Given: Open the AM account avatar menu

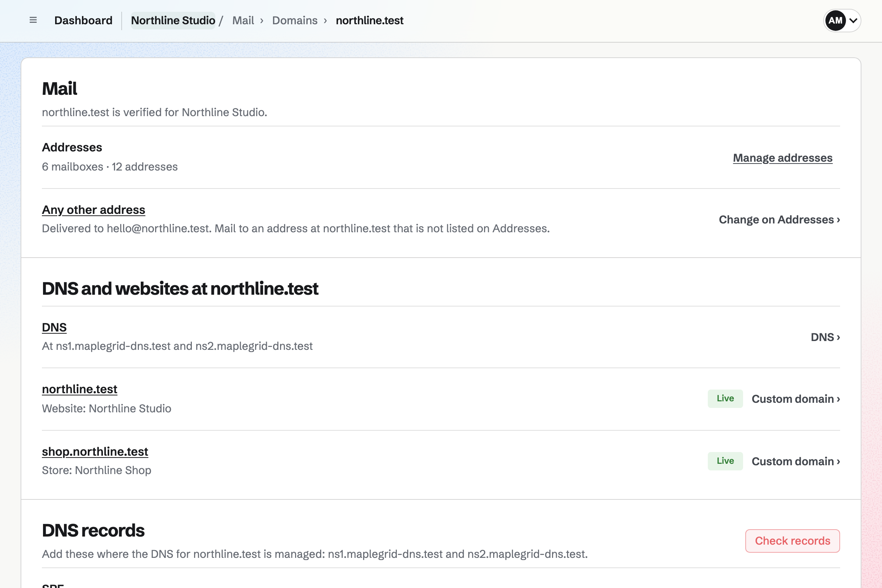Looking at the screenshot, I should (842, 21).
